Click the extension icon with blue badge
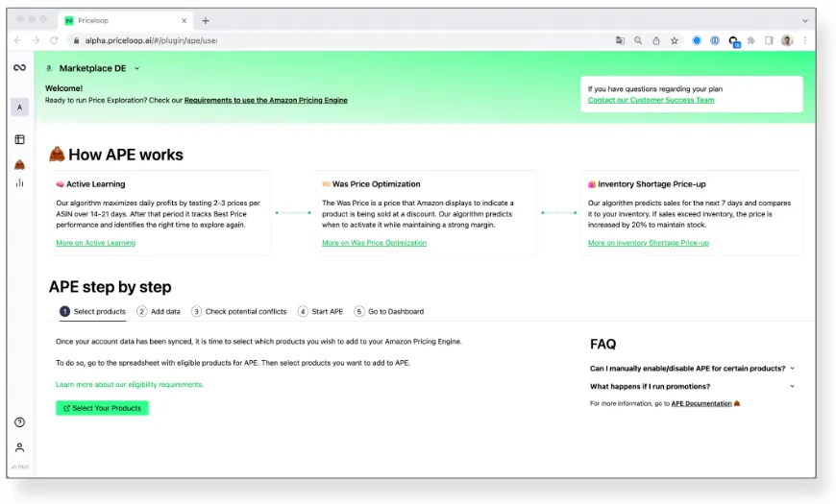This screenshot has width=836, height=504. 733,41
